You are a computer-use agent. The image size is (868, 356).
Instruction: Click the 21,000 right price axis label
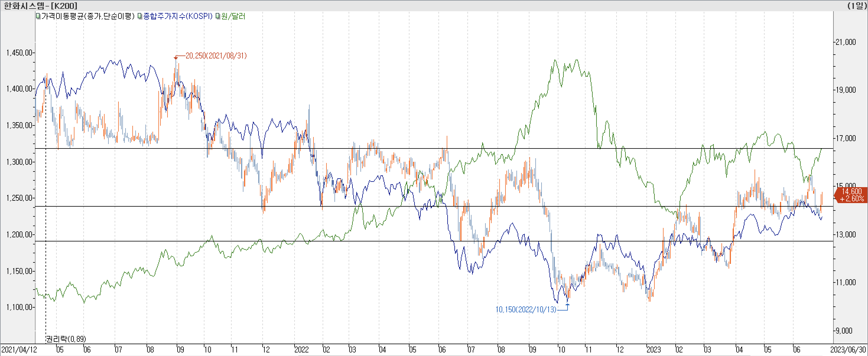(846, 42)
